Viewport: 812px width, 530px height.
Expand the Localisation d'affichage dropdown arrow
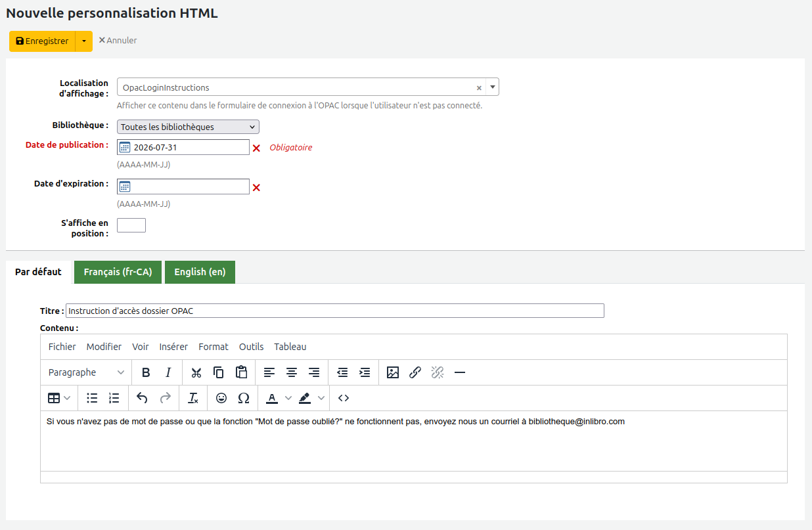coord(493,87)
